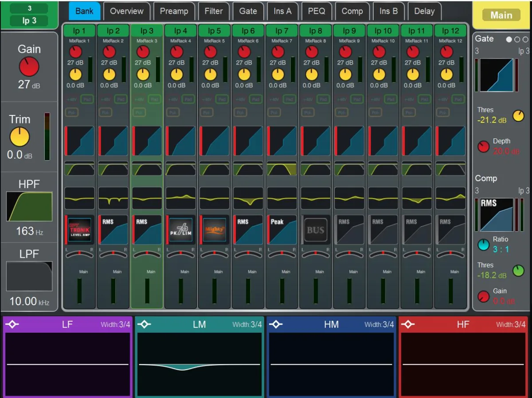Open the Mighty compressor on Ip 5

(214, 230)
